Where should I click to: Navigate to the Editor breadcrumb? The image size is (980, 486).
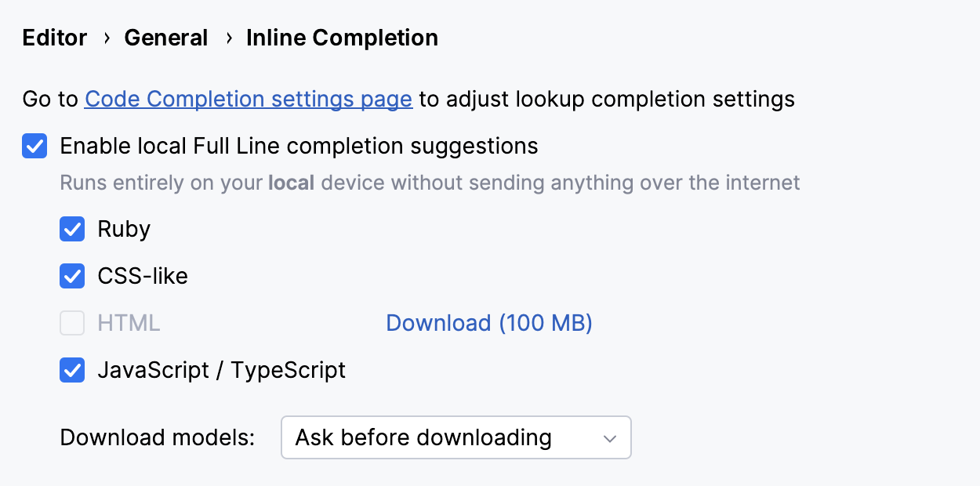(54, 37)
